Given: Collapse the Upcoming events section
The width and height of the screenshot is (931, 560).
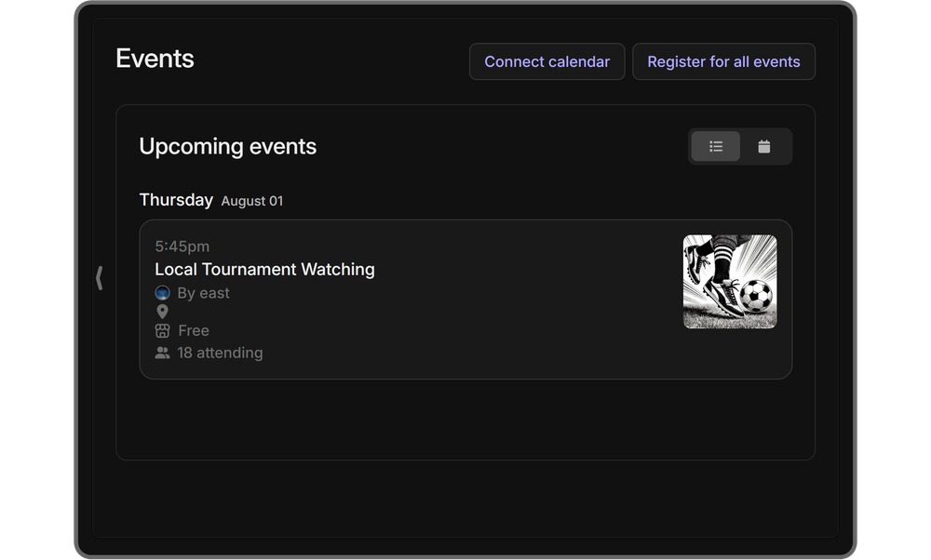Looking at the screenshot, I should [228, 146].
